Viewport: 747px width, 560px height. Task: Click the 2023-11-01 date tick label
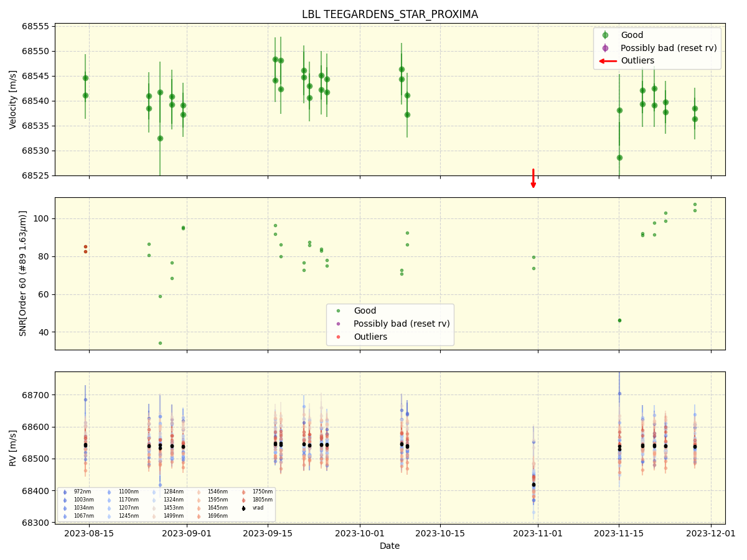coord(538,533)
